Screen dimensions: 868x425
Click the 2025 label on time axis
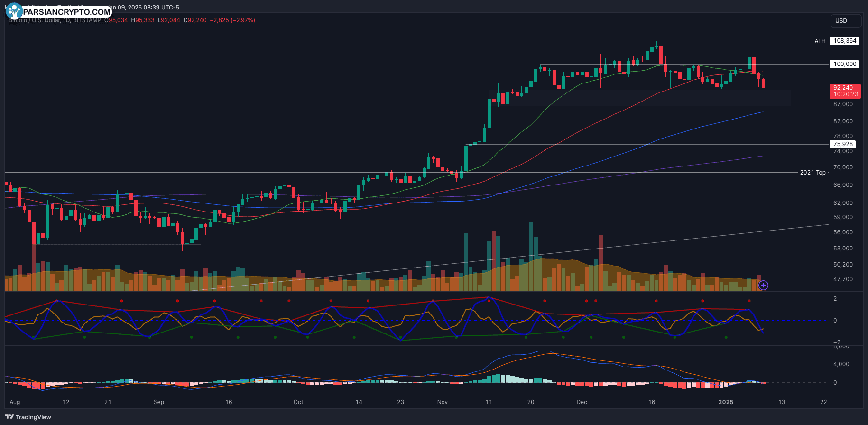[x=726, y=402]
